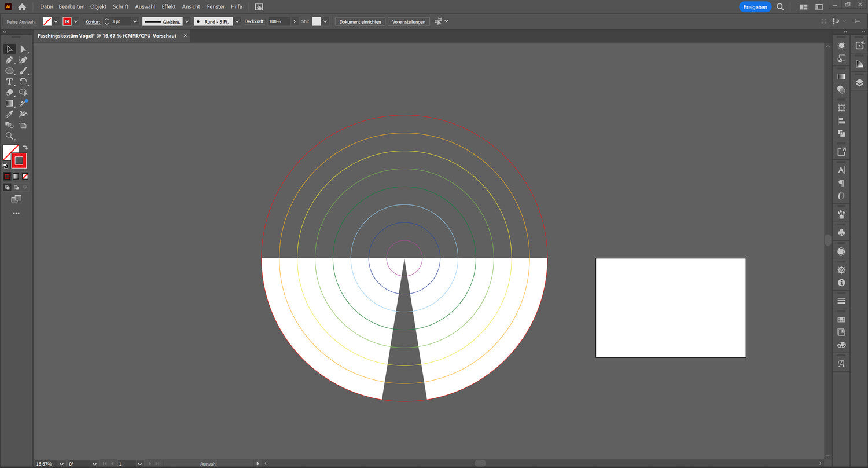Open the Layers panel icon
The height and width of the screenshot is (468, 868).
click(859, 83)
